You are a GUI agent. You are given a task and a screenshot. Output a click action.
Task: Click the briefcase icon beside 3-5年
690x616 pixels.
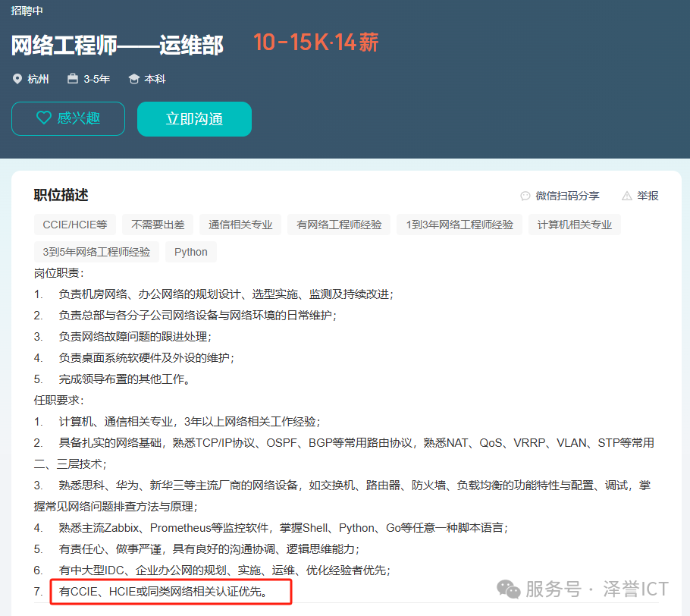tap(73, 79)
